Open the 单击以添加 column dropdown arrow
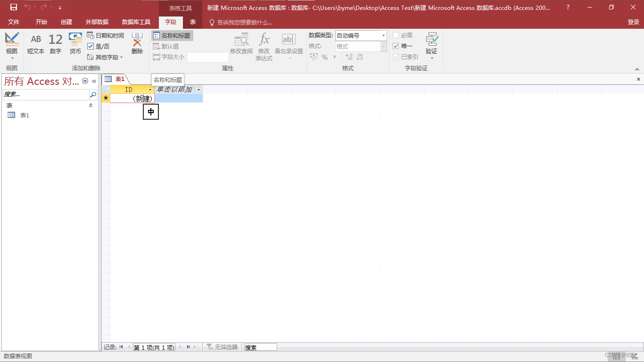Screen dimensions: 644x362 pyautogui.click(x=198, y=90)
